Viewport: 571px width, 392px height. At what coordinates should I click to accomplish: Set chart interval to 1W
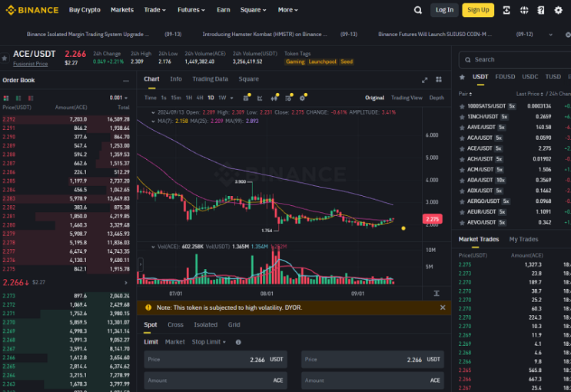222,98
